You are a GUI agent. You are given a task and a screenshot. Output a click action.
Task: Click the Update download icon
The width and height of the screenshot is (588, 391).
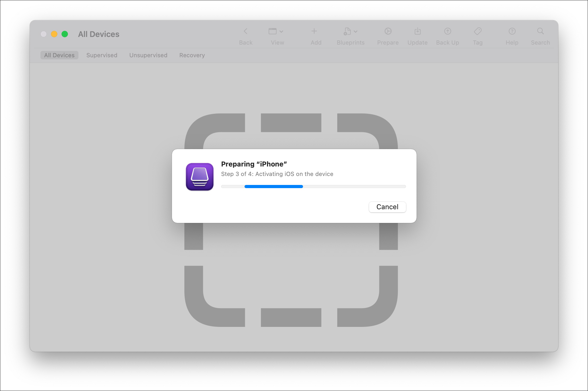tap(417, 31)
